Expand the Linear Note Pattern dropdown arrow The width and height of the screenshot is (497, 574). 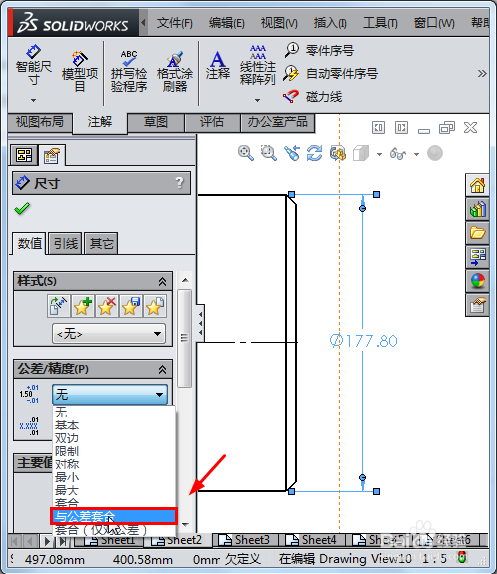[x=258, y=100]
